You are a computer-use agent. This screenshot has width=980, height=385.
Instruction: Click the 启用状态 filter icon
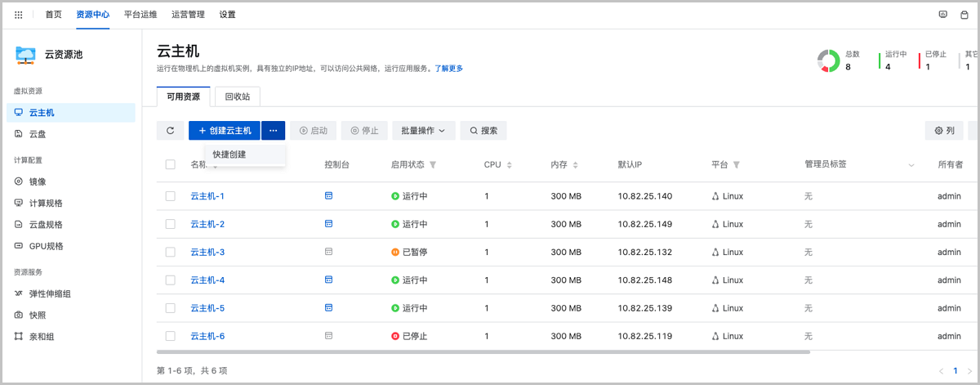[433, 165]
